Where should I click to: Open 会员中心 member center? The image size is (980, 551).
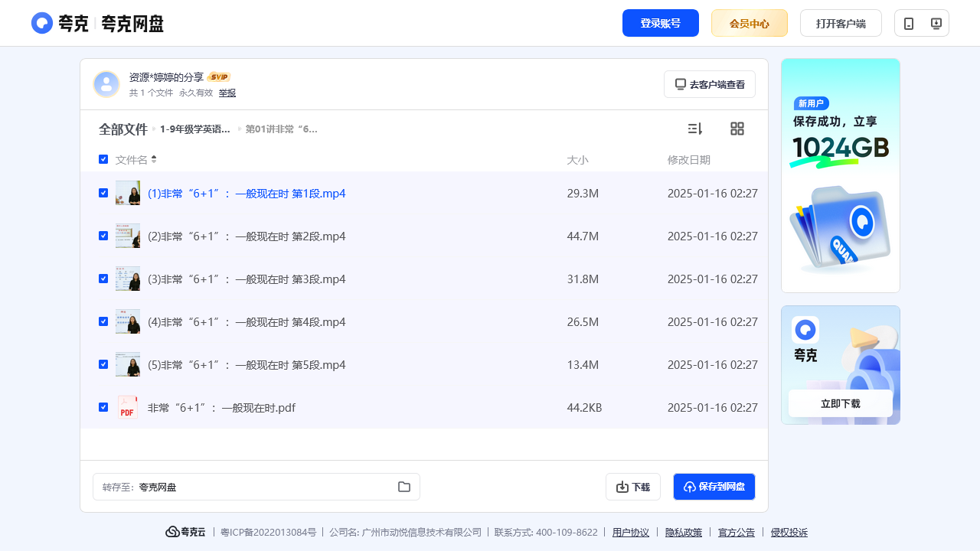pyautogui.click(x=750, y=23)
